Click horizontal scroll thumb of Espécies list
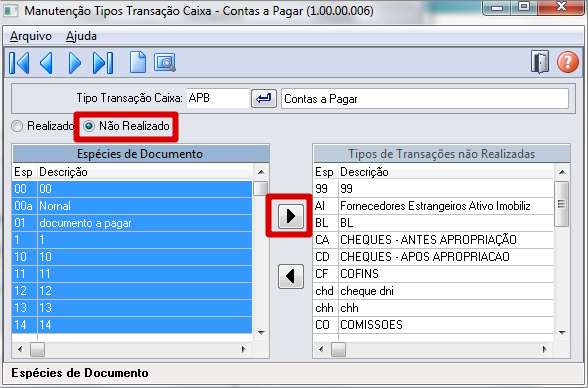This screenshot has width=588, height=388. [x=38, y=349]
